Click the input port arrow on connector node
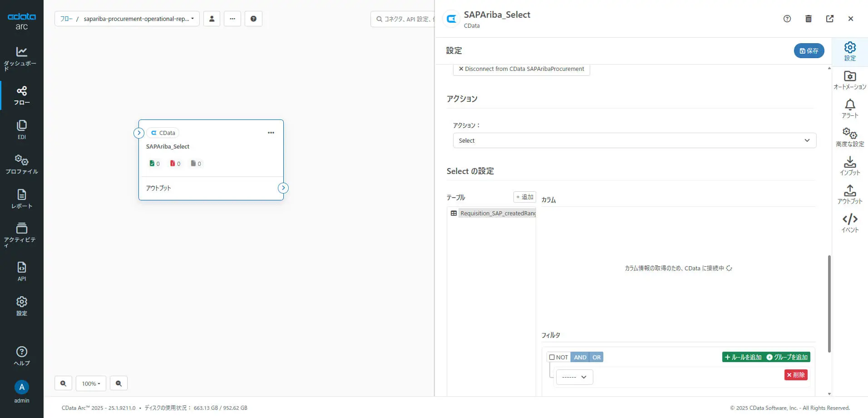The width and height of the screenshot is (868, 418). [x=139, y=133]
